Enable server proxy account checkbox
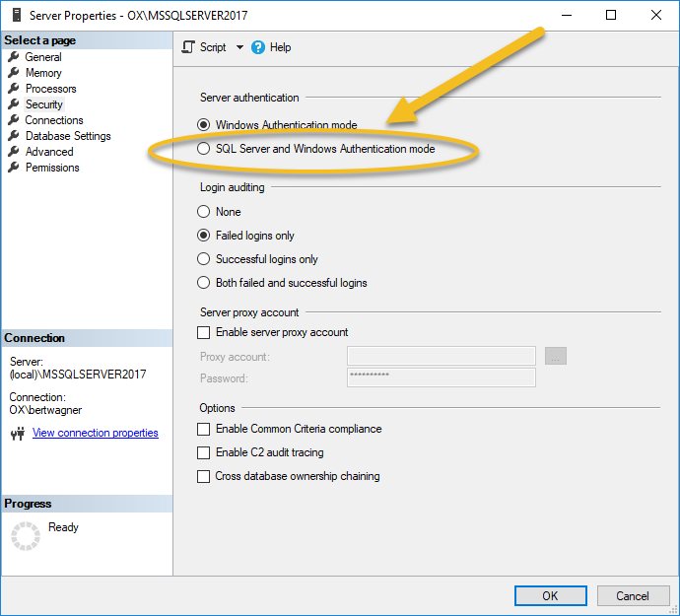Screen dimensions: 680x616 pyautogui.click(x=204, y=332)
